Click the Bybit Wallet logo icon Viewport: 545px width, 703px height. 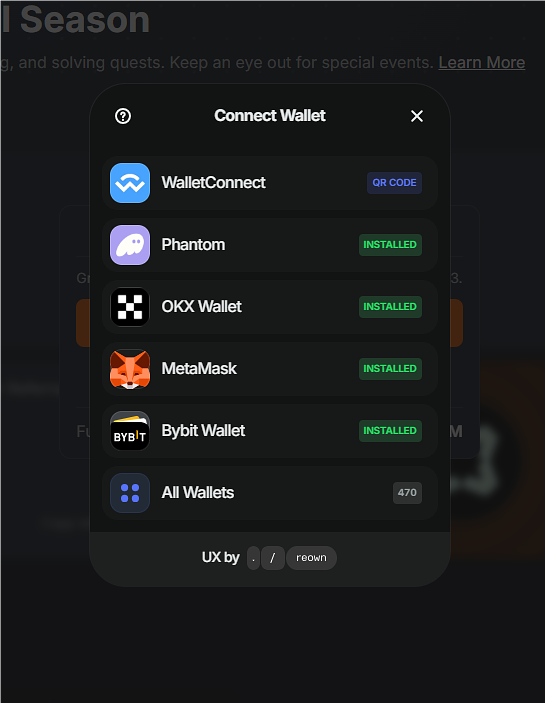(130, 430)
